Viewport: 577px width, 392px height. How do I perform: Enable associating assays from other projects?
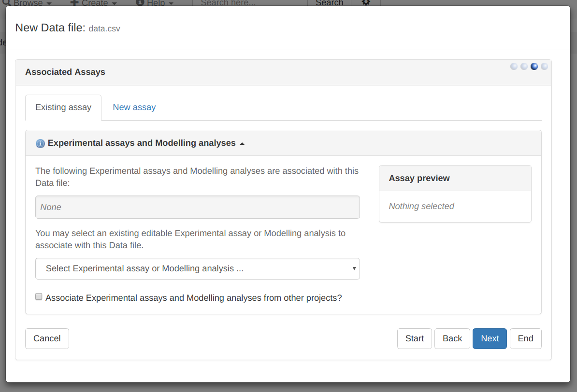39,297
